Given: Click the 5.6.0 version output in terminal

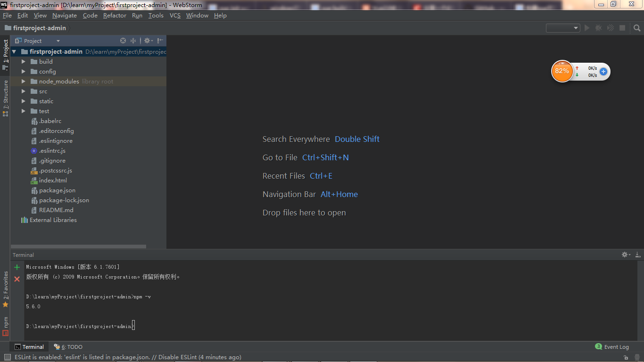Looking at the screenshot, I should [33, 306].
